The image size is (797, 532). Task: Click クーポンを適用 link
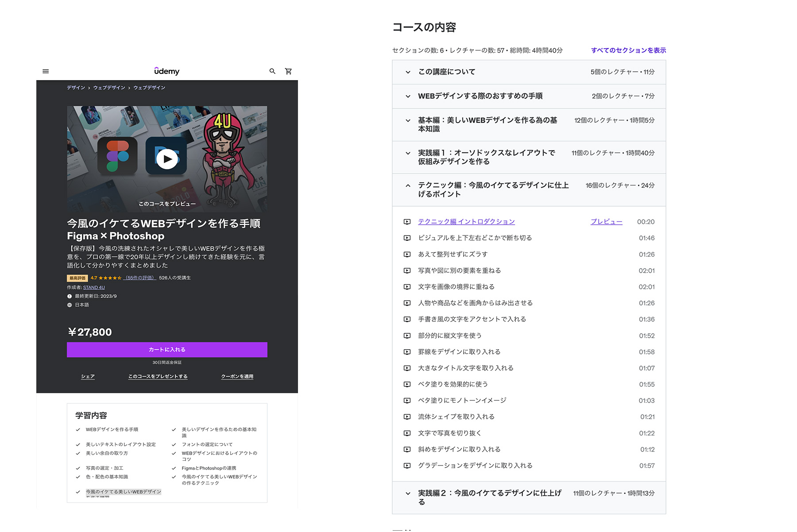click(237, 377)
